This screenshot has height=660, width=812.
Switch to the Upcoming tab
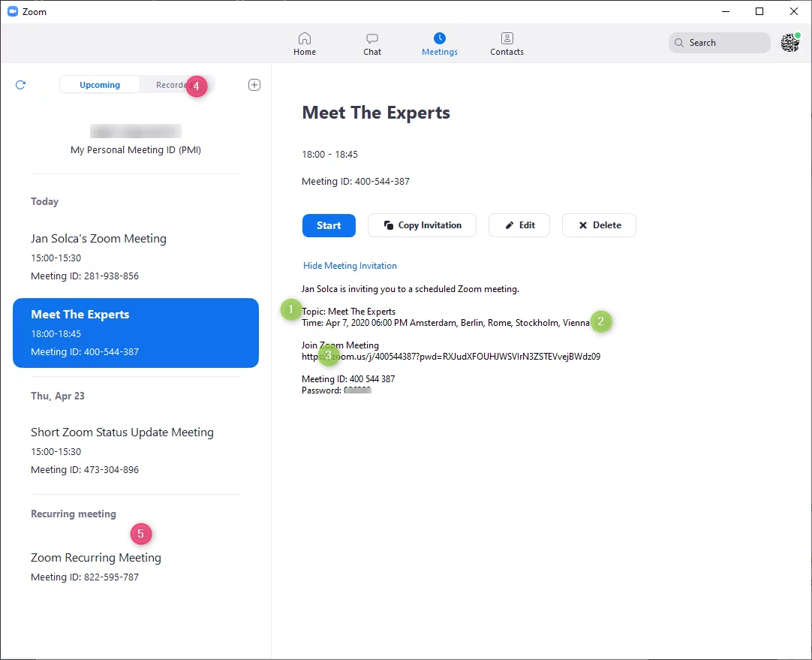pos(100,85)
